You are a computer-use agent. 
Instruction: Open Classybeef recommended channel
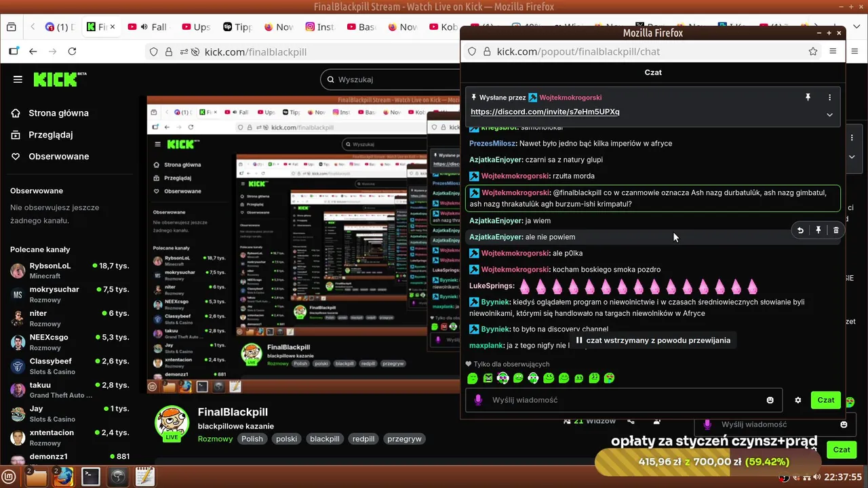(x=70, y=366)
